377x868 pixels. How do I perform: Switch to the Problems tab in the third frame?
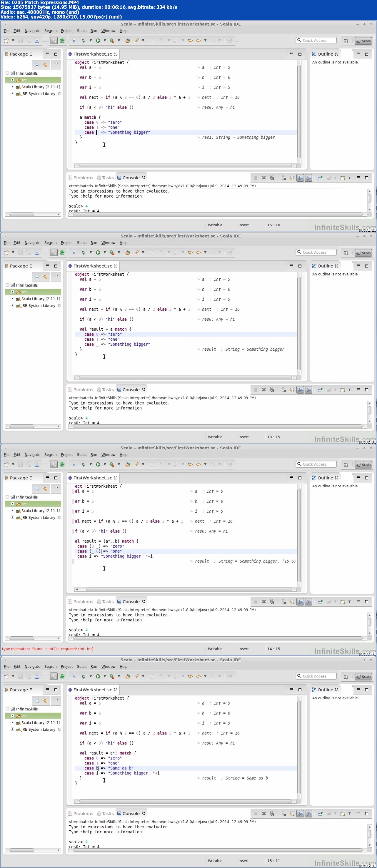(x=83, y=602)
